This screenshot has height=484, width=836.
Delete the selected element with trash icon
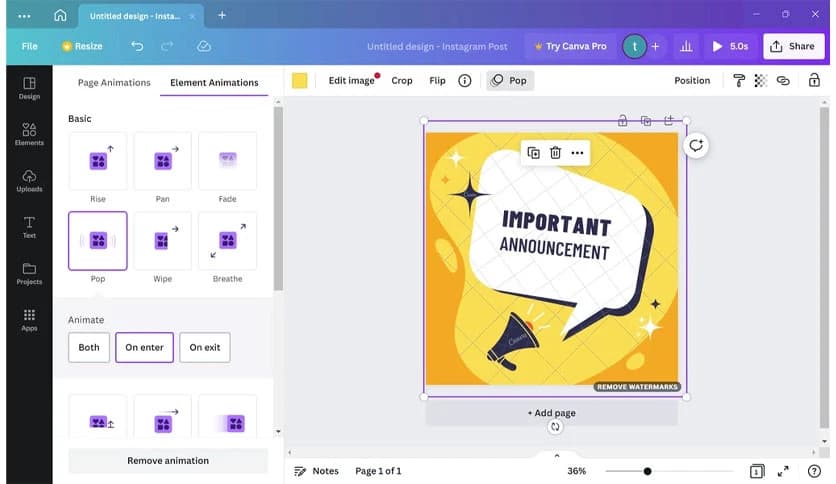point(555,153)
